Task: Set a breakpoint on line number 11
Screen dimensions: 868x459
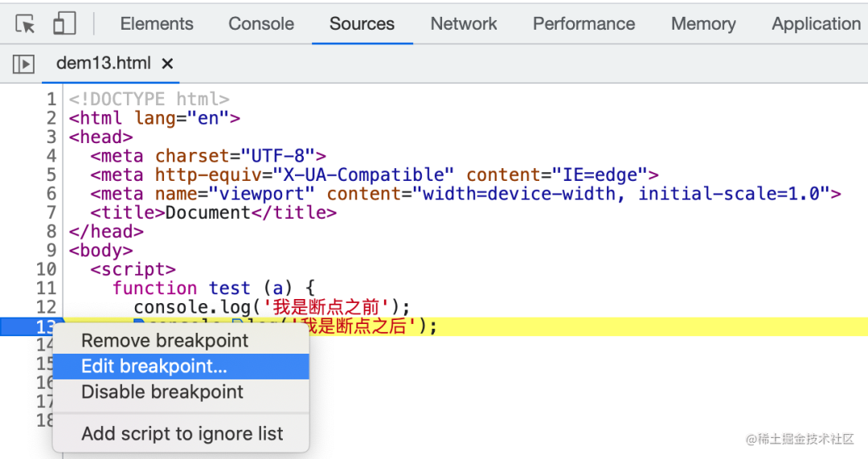Action: pyautogui.click(x=47, y=288)
